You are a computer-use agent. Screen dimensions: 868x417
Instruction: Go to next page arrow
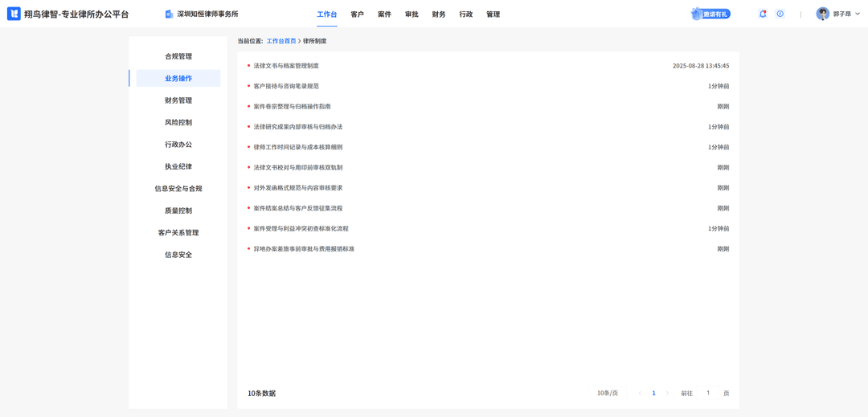[x=667, y=393]
